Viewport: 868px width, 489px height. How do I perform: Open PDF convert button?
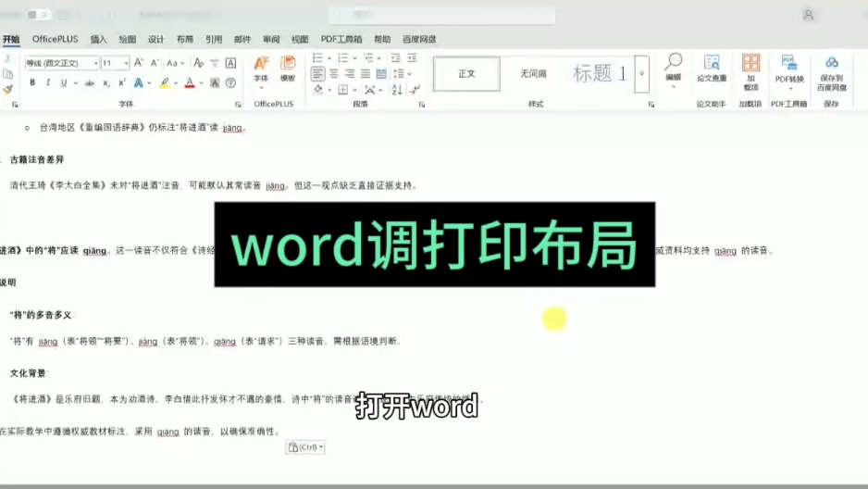[789, 72]
